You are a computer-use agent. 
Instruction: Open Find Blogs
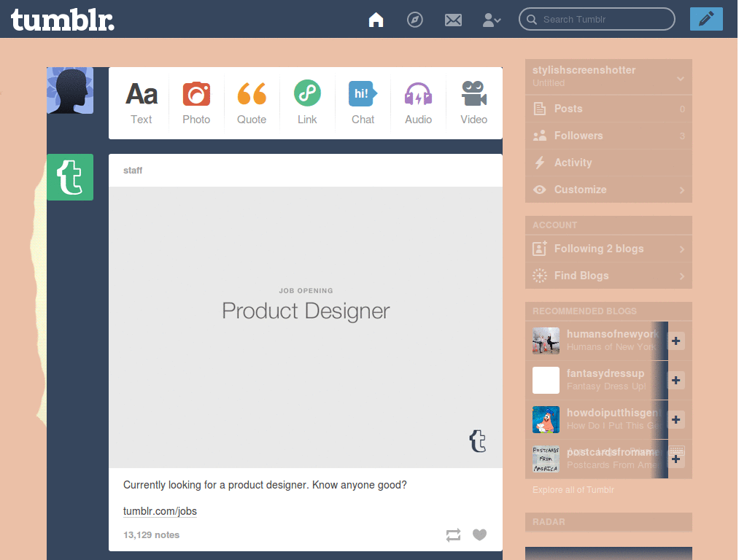[608, 276]
